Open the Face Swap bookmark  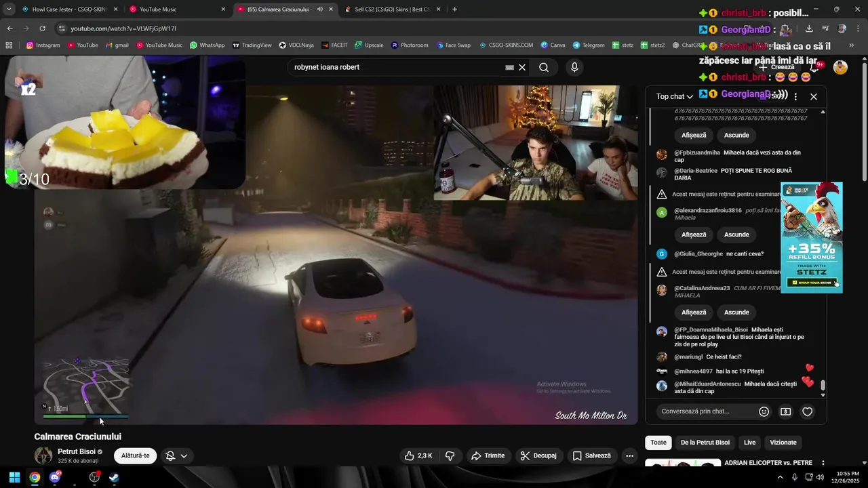point(453,45)
